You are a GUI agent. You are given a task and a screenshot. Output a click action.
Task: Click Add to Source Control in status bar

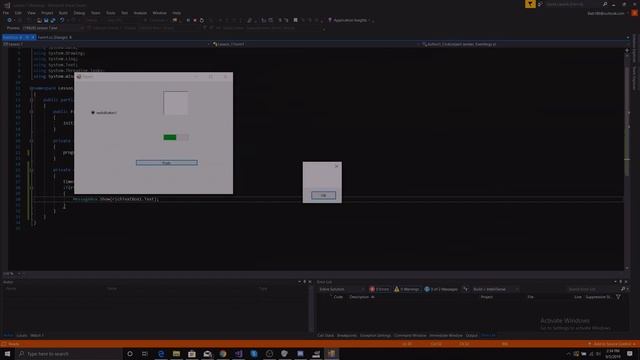(x=611, y=344)
